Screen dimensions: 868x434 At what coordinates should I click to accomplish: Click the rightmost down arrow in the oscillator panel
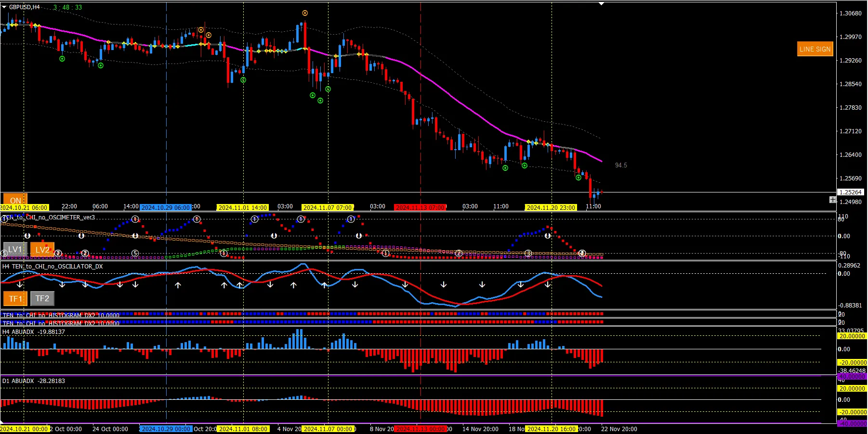coord(548,285)
